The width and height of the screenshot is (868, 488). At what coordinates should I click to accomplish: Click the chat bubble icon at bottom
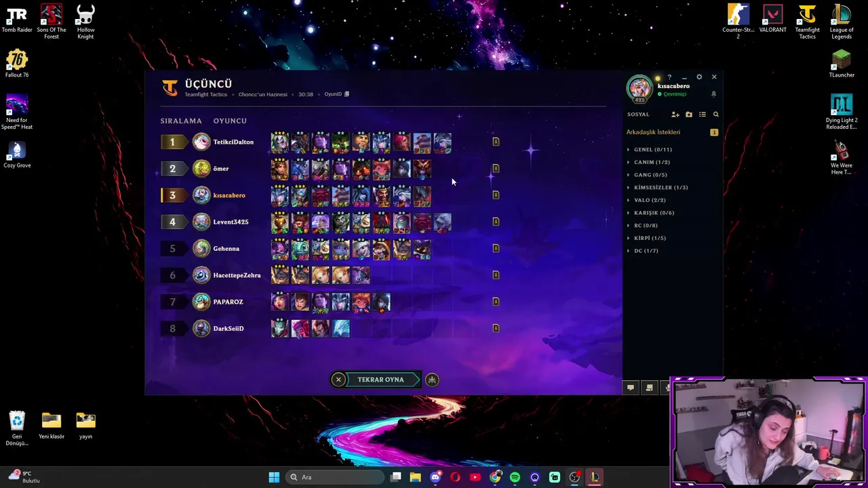click(631, 388)
